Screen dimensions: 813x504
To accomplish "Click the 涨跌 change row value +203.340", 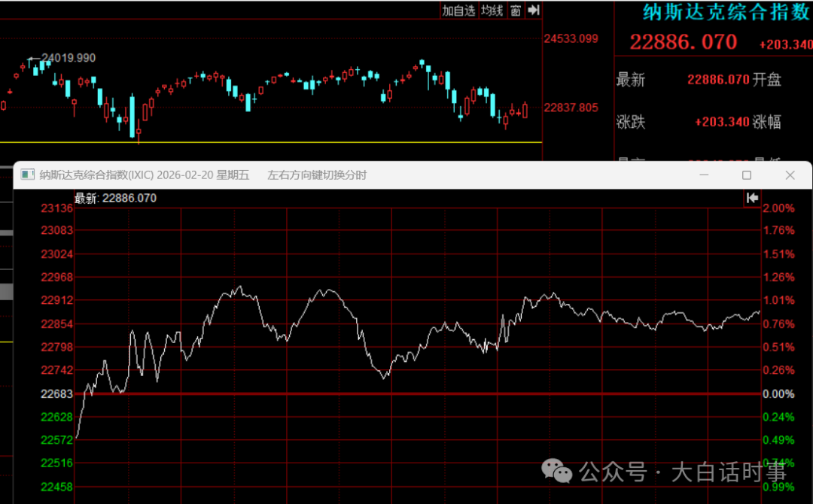I will pos(722,123).
